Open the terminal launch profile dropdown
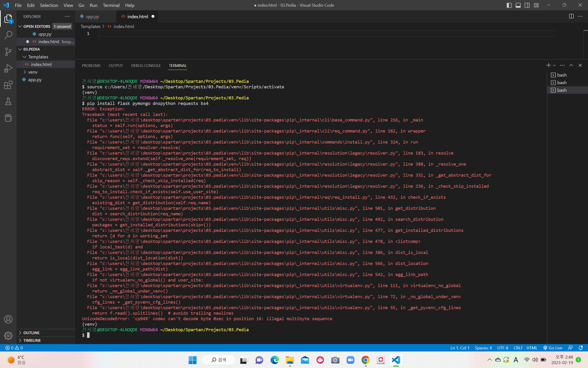The width and height of the screenshot is (588, 368). (554, 65)
